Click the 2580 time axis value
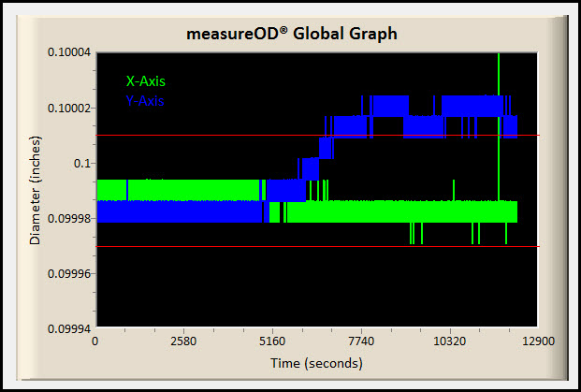 [x=183, y=341]
